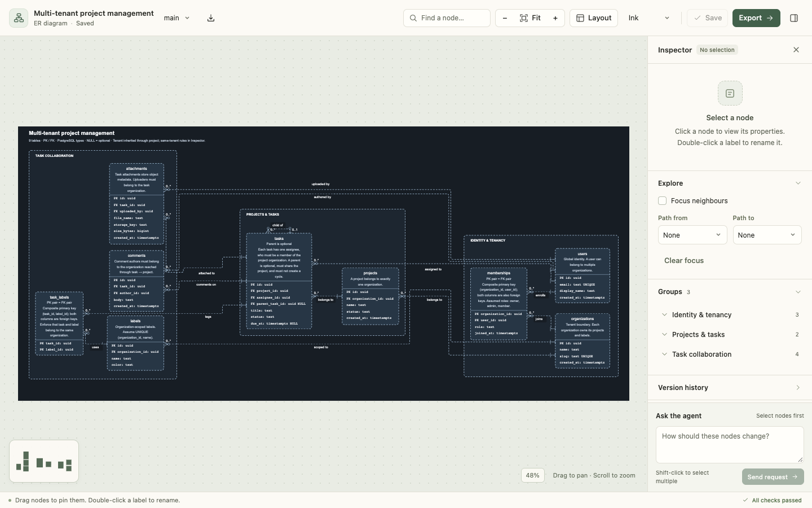The width and height of the screenshot is (812, 508).
Task: Toggle the side panel icon
Action: tap(794, 18)
